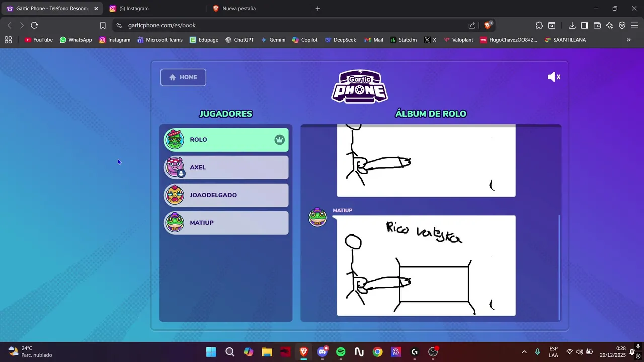This screenshot has height=362, width=644.
Task: Open the Microsoft Teams bookmark
Action: 159,40
